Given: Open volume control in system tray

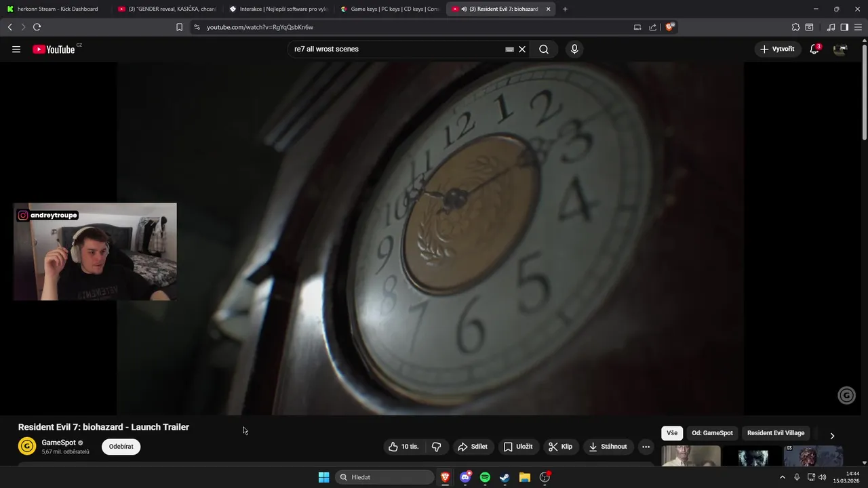Looking at the screenshot, I should (x=823, y=477).
